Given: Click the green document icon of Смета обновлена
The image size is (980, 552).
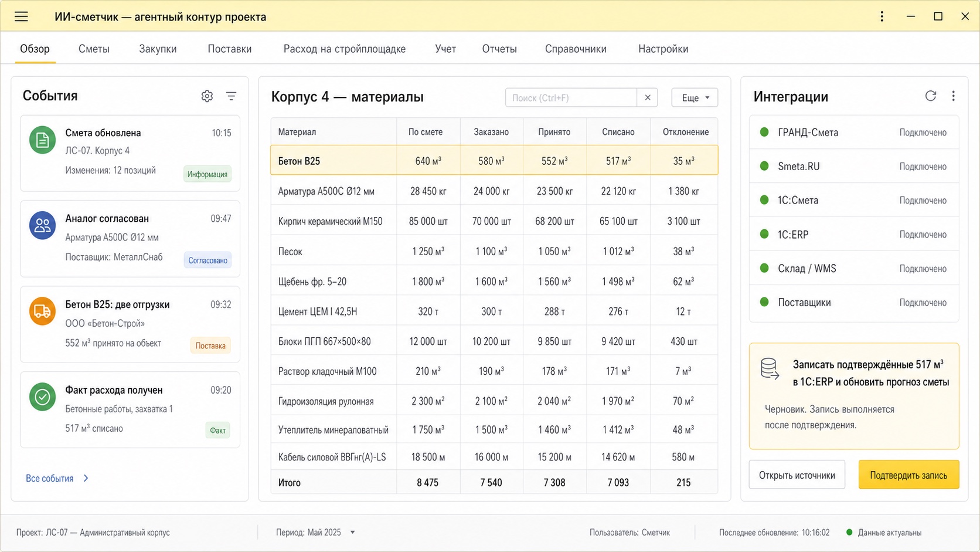Looking at the screenshot, I should (43, 140).
